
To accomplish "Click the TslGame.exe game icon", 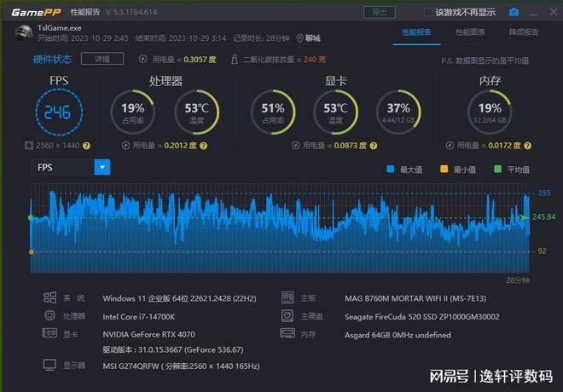I will pyautogui.click(x=24, y=33).
